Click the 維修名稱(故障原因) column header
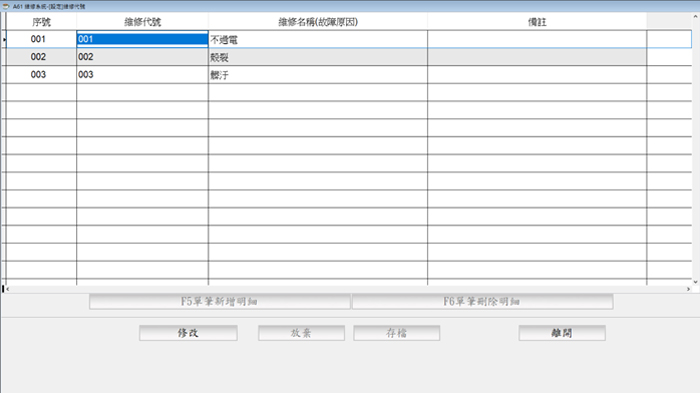Image resolution: width=700 pixels, height=393 pixels. point(318,22)
